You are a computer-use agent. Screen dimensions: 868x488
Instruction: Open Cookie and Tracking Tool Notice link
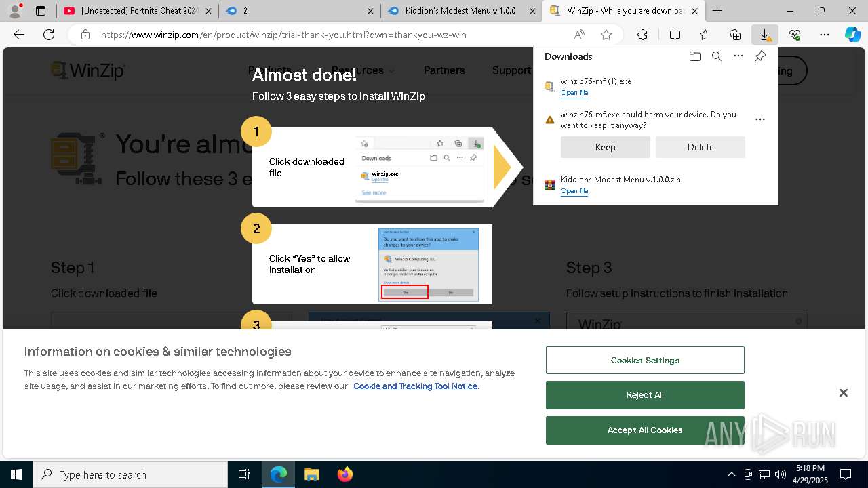tap(415, 386)
